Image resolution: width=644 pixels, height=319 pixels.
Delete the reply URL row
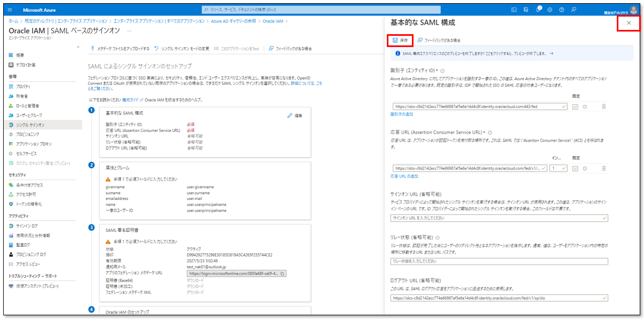[603, 168]
